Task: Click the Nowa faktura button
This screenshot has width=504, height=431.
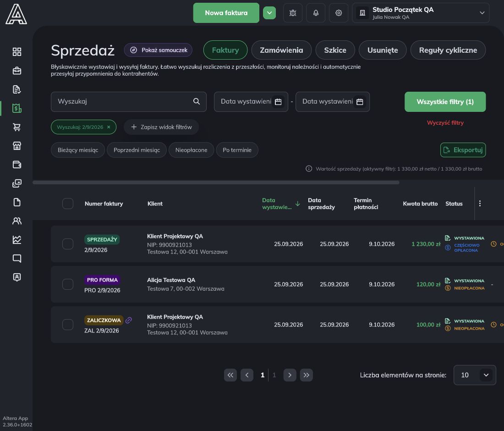Action: coord(226,13)
